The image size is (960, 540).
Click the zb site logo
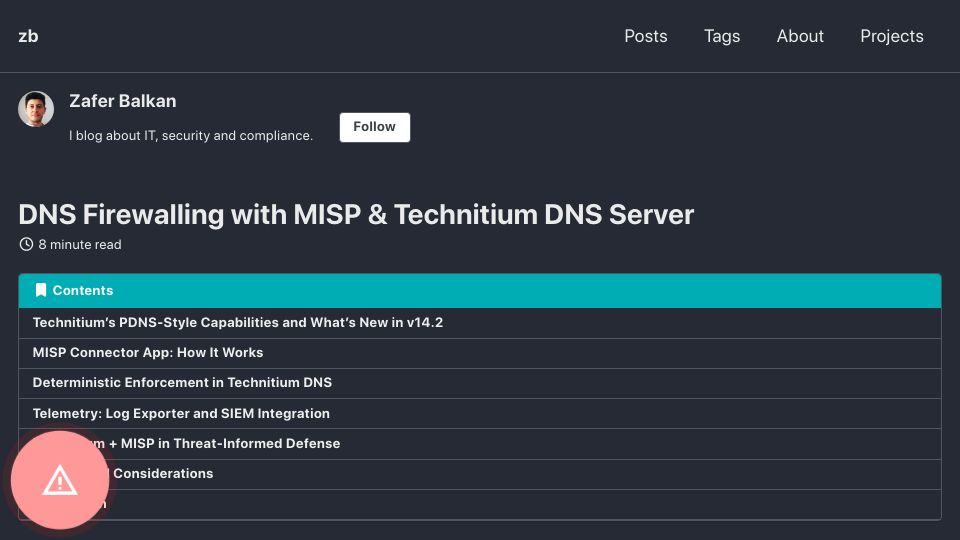(x=28, y=36)
